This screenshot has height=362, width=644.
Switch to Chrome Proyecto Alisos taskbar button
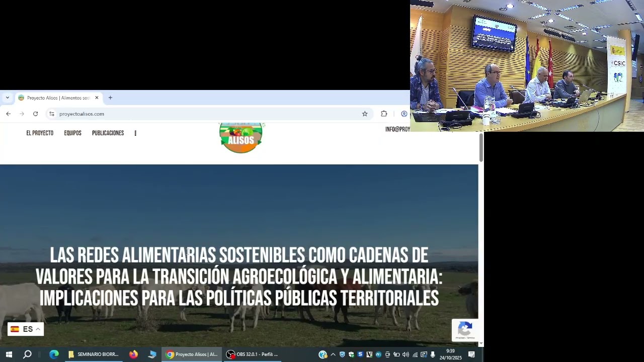coord(192,354)
